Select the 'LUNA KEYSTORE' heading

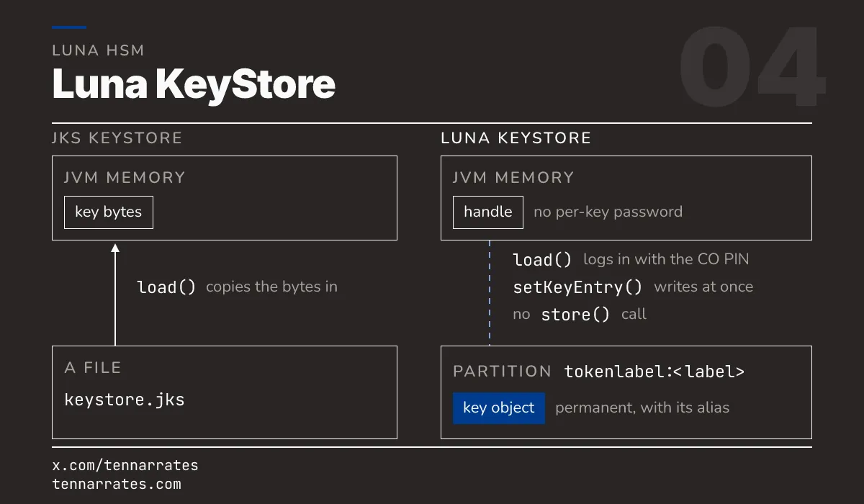click(516, 138)
